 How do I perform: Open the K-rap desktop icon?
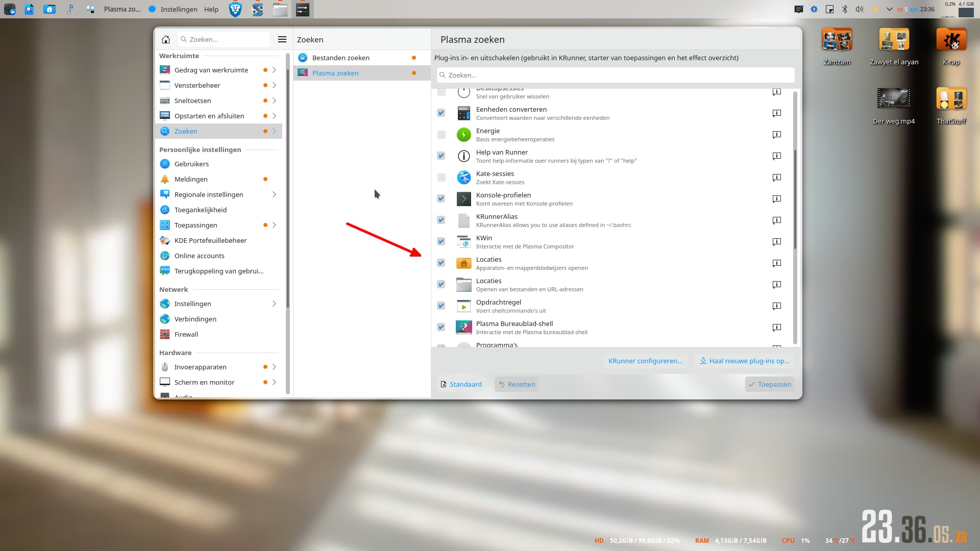(951, 47)
